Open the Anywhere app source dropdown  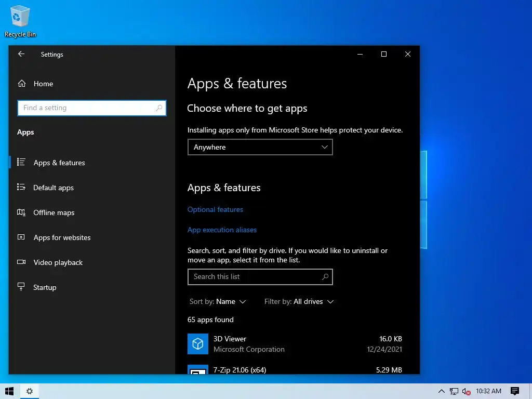pos(260,147)
